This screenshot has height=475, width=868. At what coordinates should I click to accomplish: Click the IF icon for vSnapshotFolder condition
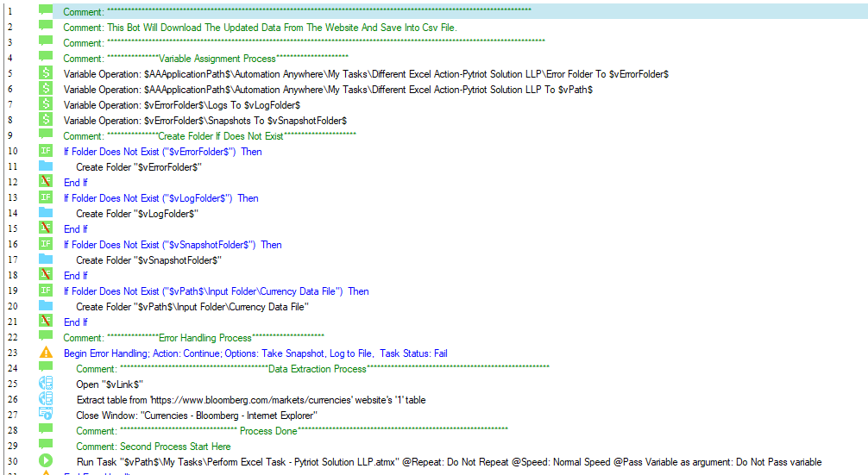click(46, 243)
